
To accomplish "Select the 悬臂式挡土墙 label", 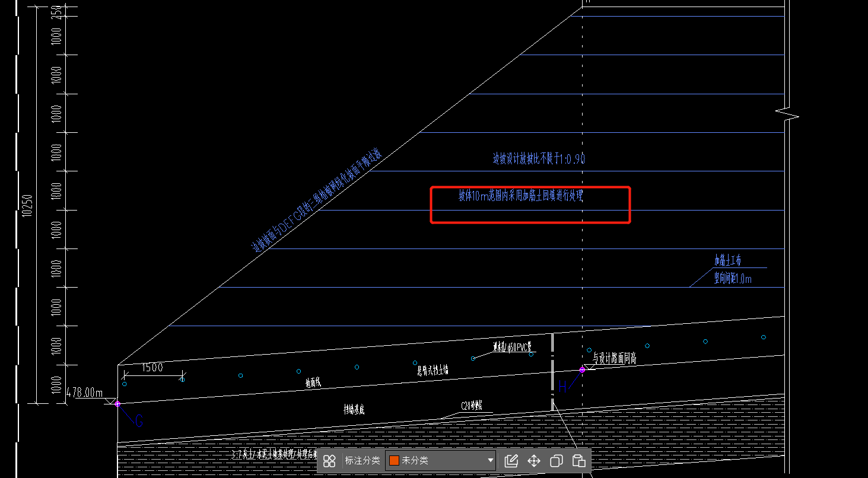I will (x=433, y=370).
